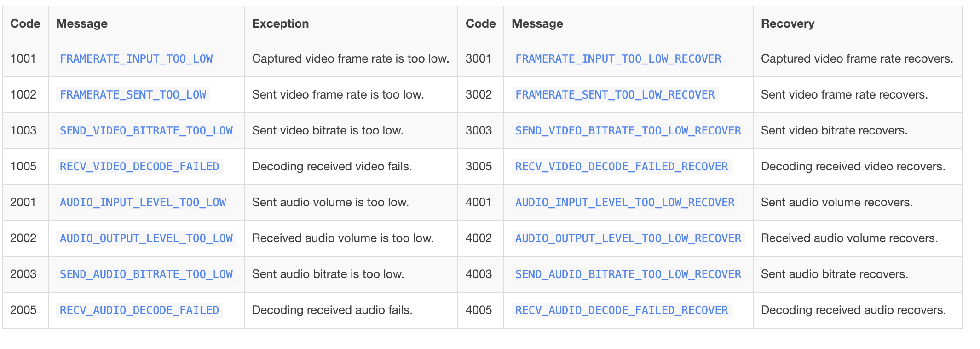The height and width of the screenshot is (349, 980).
Task: Click the Recovery column header
Action: point(788,23)
